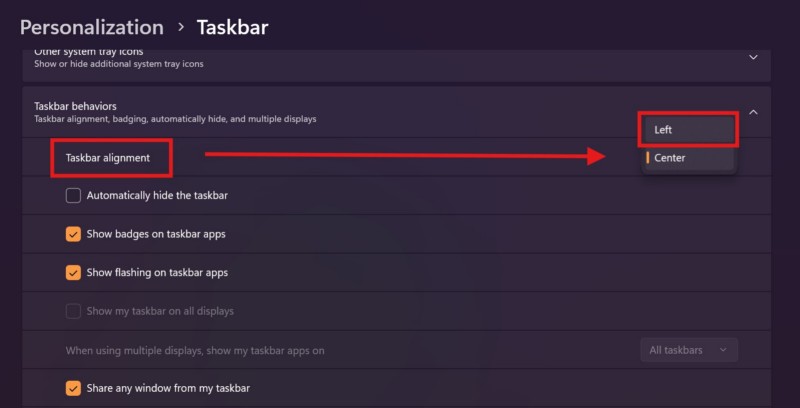
Task: Uncheck Show badges on taskbar apps
Action: click(73, 234)
